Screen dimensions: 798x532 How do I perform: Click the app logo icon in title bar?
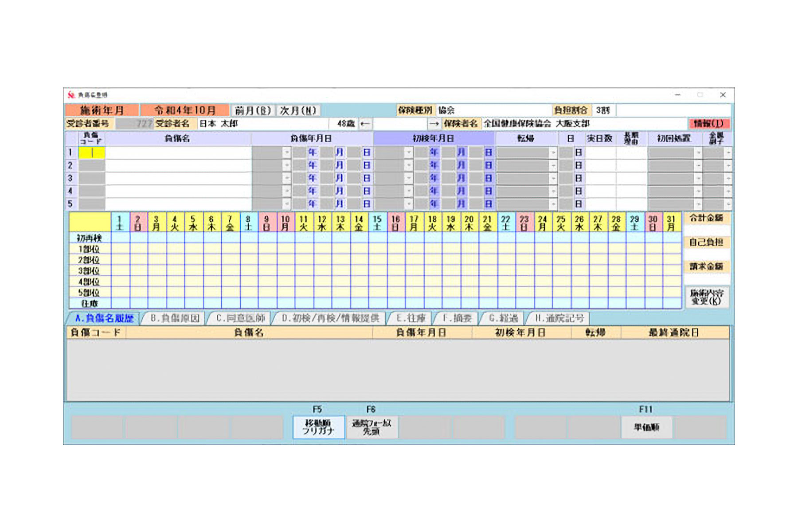[x=71, y=95]
